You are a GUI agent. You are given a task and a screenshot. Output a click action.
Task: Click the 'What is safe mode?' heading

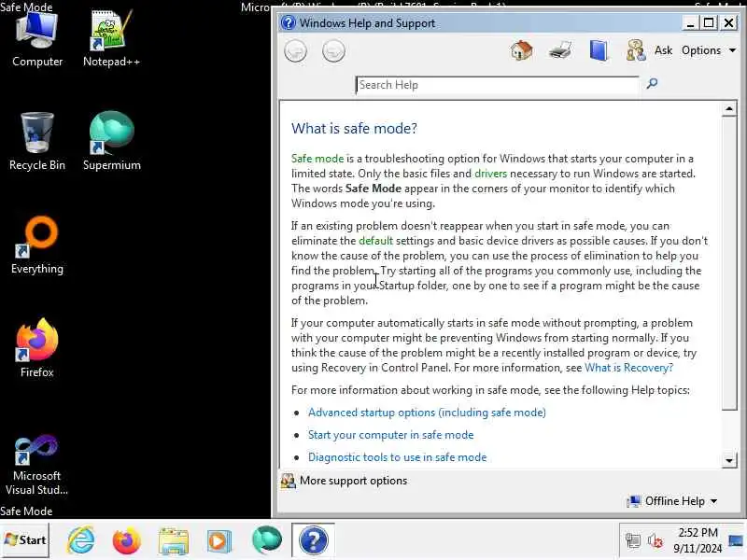[x=354, y=129]
